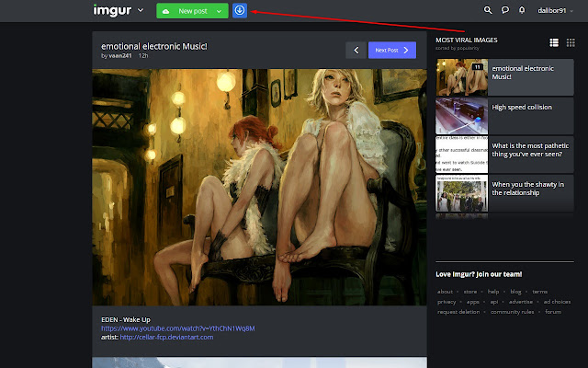This screenshot has width=588, height=368.
Task: Open the dalibor91 user menu
Action: 555,10
